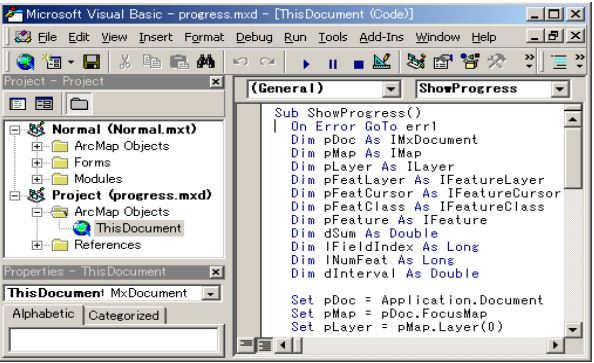Open the ShowProgress procedure dropdown
Viewport: 594px width, 363px height.
tap(559, 89)
